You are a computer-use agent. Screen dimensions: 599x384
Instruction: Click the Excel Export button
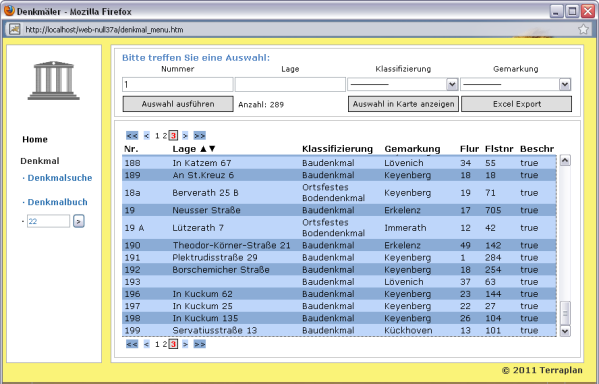pos(516,104)
